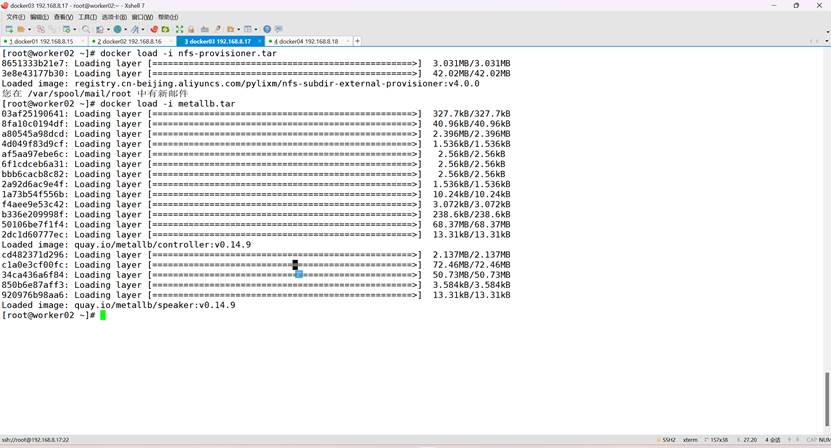Click the blue Help question icon
Image resolution: width=831 pixels, height=448 pixels.
click(x=267, y=29)
